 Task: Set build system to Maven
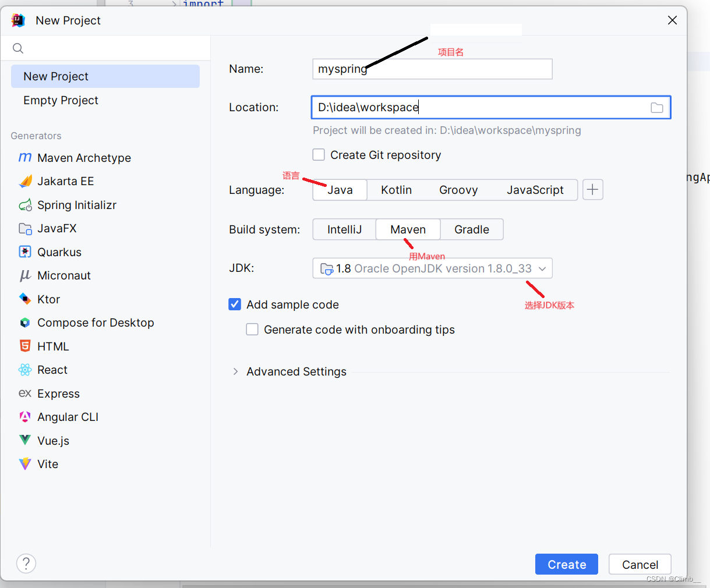click(x=408, y=229)
